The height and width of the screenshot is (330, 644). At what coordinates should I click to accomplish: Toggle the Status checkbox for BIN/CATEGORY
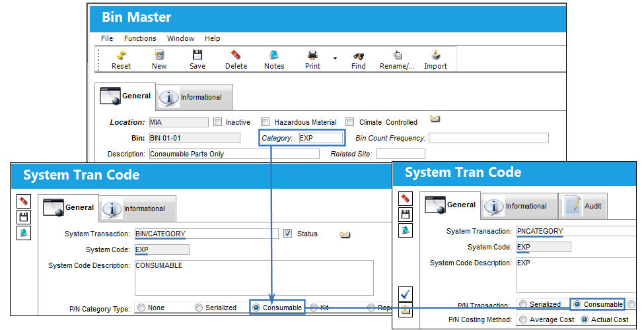pos(288,234)
